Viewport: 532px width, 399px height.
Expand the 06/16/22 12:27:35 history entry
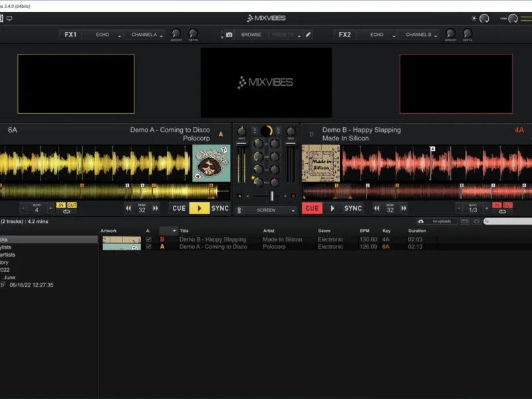tap(3, 285)
